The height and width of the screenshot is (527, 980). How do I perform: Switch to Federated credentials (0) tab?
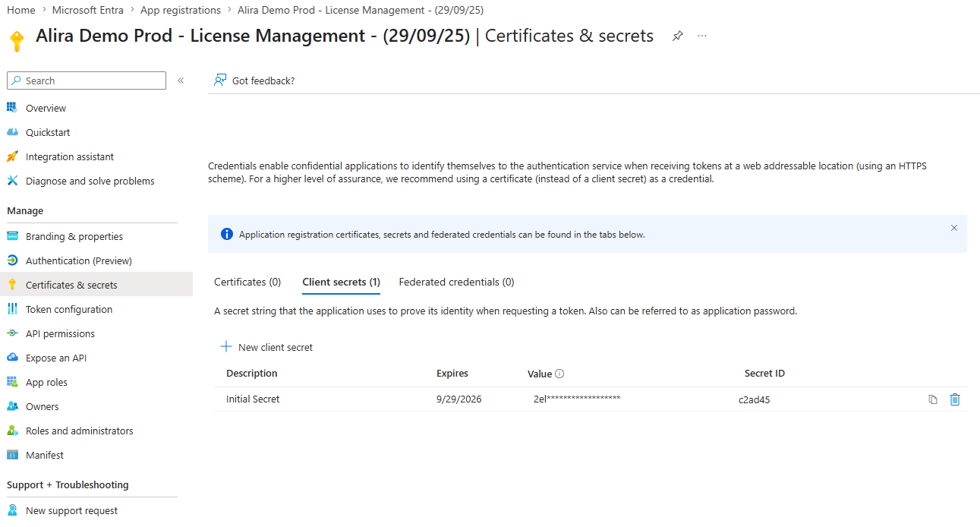click(456, 282)
